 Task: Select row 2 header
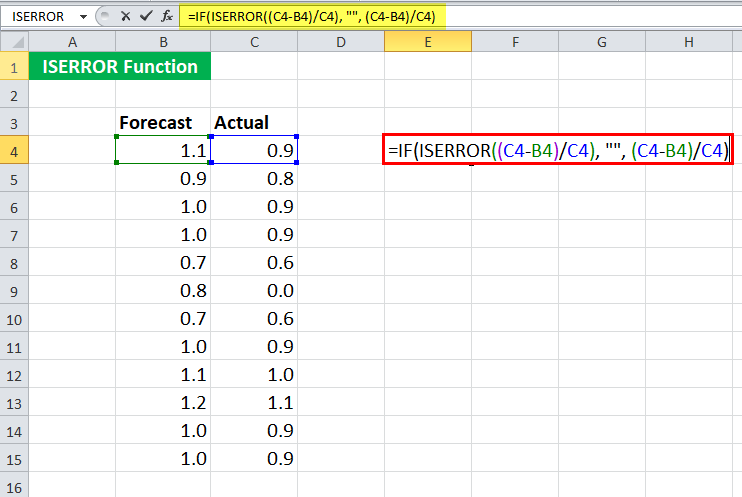(14, 95)
